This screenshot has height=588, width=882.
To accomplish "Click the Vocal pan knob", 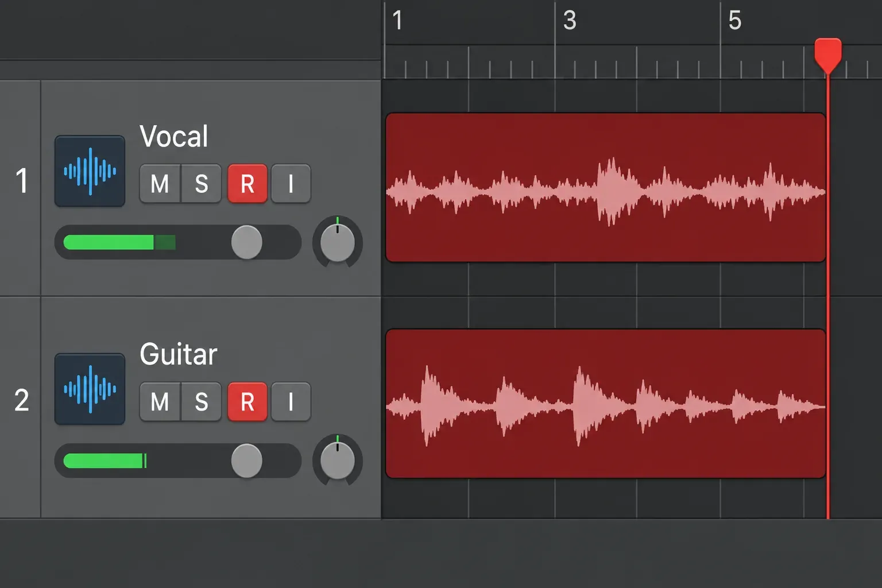I will click(338, 242).
